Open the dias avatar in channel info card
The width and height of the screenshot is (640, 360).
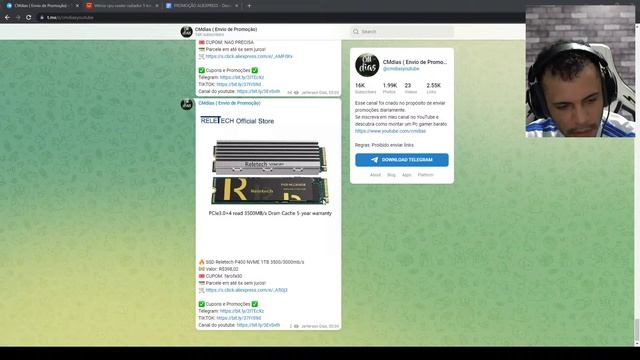point(367,65)
